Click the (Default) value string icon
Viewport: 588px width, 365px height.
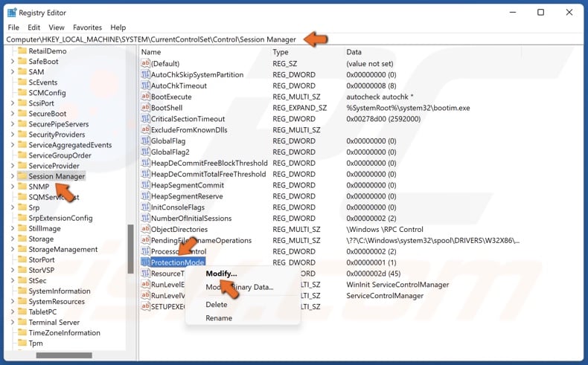pos(145,63)
